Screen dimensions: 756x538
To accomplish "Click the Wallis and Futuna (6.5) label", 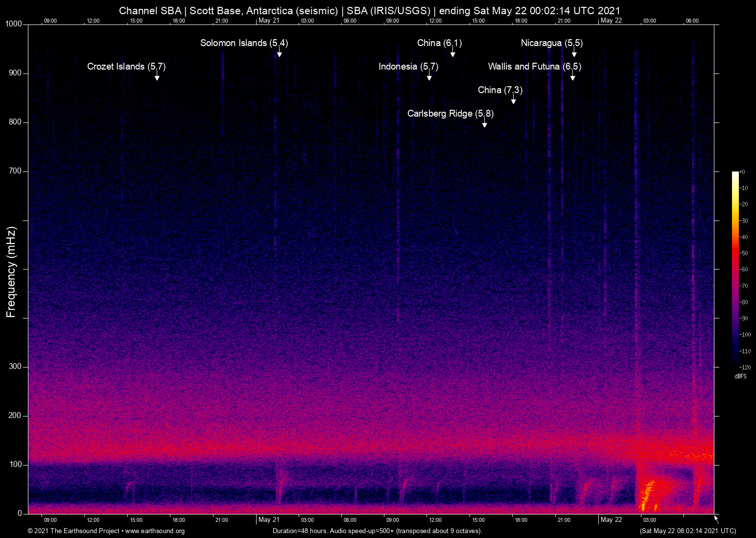I will 534,67.
